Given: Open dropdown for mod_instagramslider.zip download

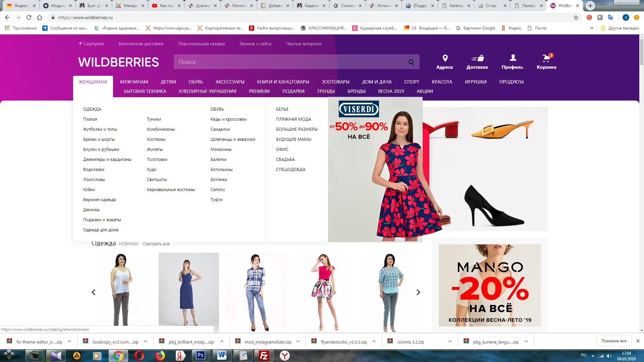Looking at the screenshot, I should (298, 342).
